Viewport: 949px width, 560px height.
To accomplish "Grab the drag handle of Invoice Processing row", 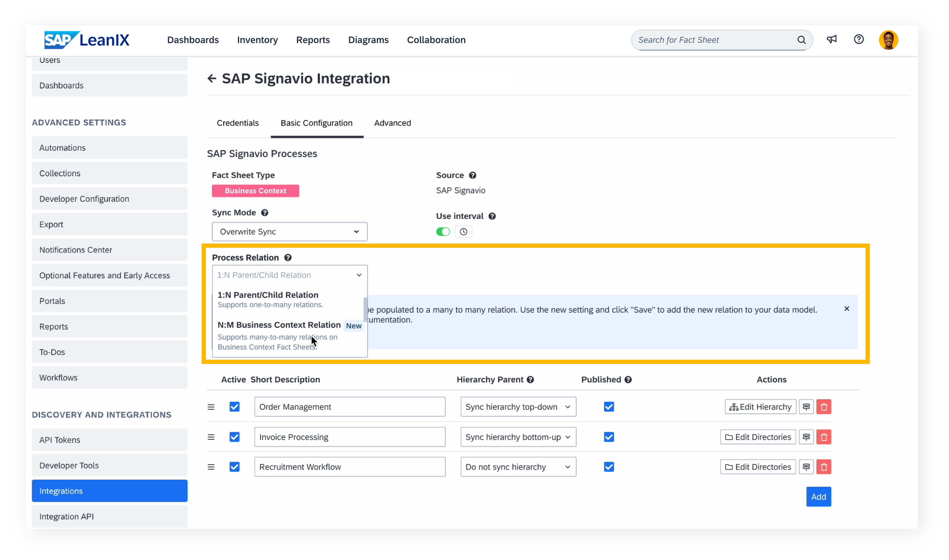I will pyautogui.click(x=211, y=437).
